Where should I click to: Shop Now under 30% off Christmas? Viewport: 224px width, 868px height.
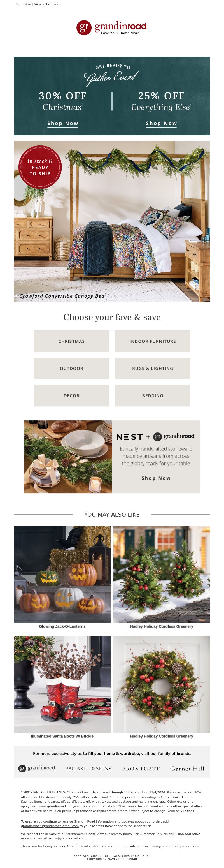[63, 124]
